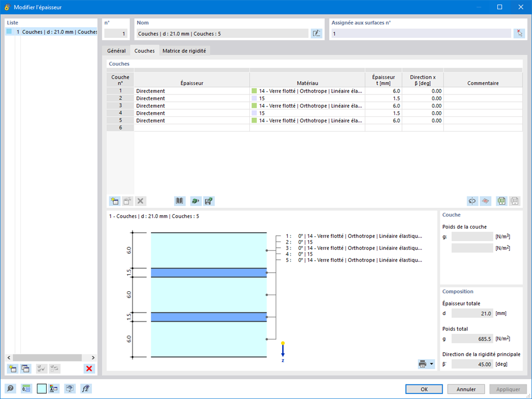The image size is (532, 399).
Task: Click layer 3 'Directement' cell
Action: tap(192, 105)
